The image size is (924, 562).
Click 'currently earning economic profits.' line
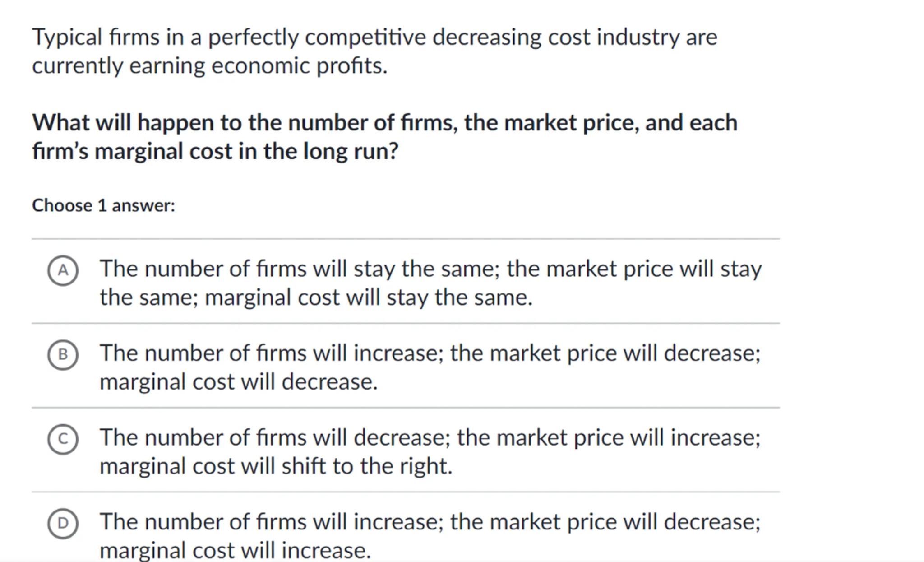(x=210, y=66)
